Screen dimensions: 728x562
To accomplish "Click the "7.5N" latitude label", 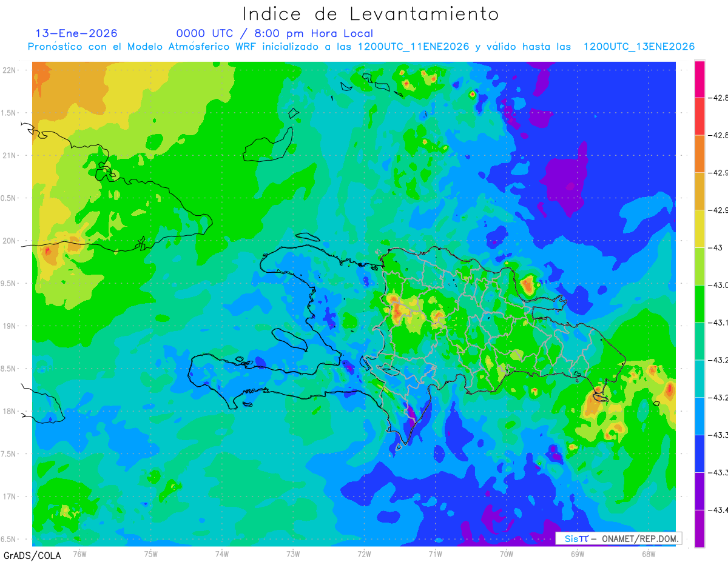I will point(9,454).
